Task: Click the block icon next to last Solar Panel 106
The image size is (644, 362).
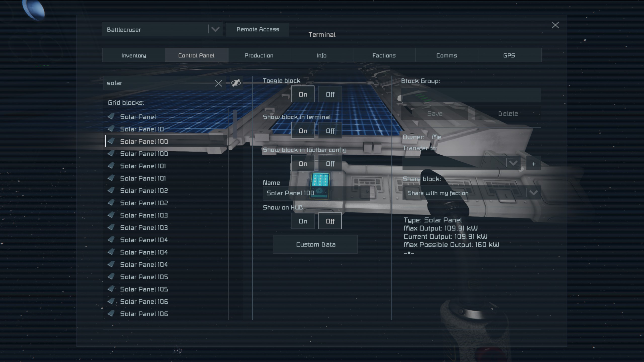Action: [111, 313]
